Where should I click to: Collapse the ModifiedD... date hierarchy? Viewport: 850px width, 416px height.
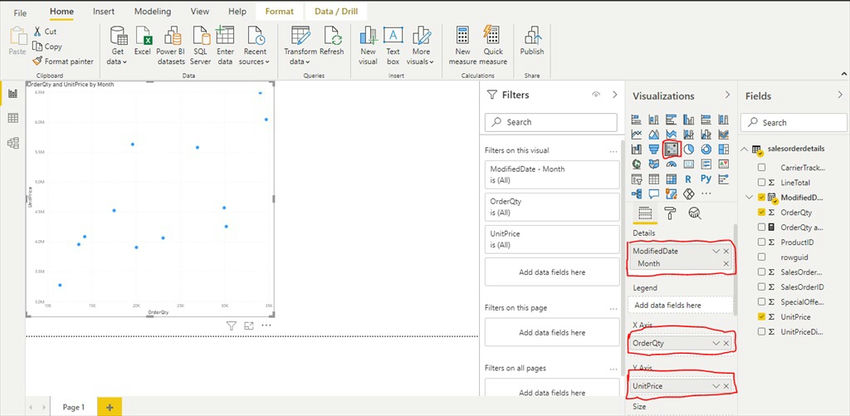coord(750,197)
